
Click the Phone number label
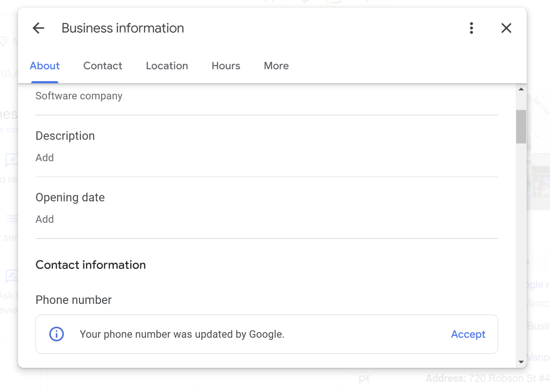(x=73, y=300)
